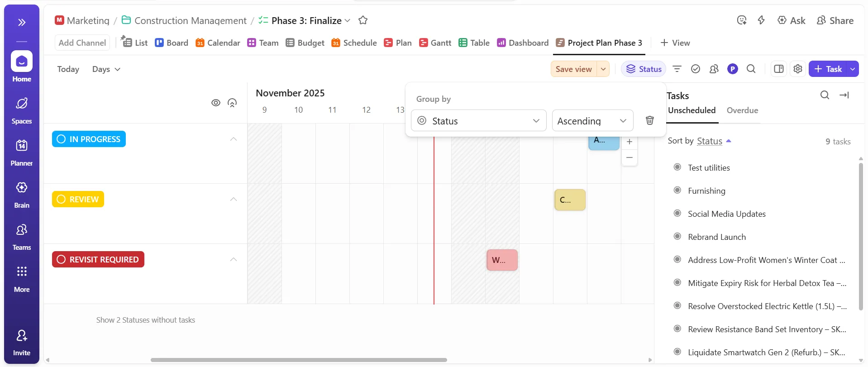
Task: Click the yellow task card in REVIEW row
Action: 570,200
